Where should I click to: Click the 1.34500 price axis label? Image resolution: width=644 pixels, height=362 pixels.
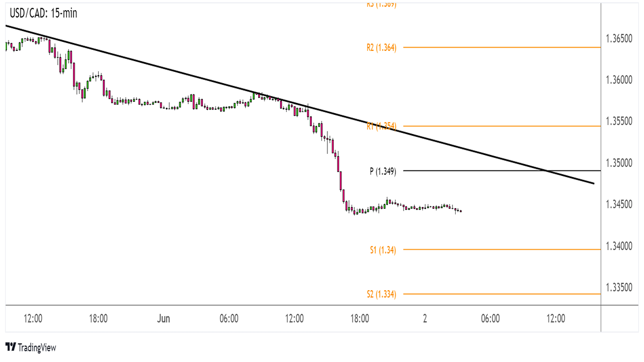621,204
